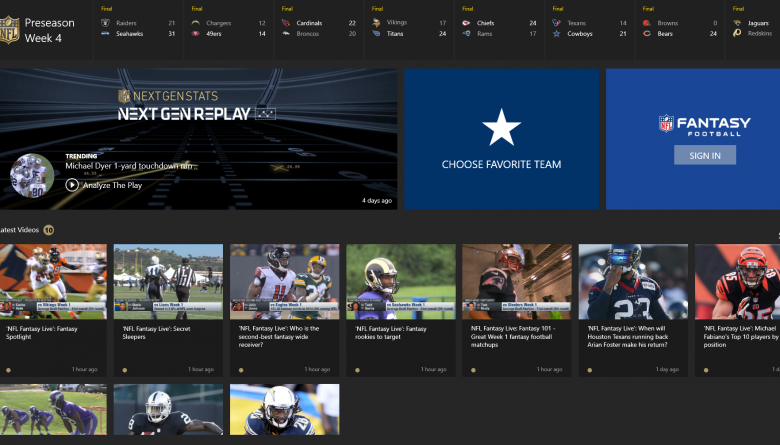Image resolution: width=780 pixels, height=445 pixels.
Task: Open the Arian Foster return video thumbnail
Action: click(633, 281)
